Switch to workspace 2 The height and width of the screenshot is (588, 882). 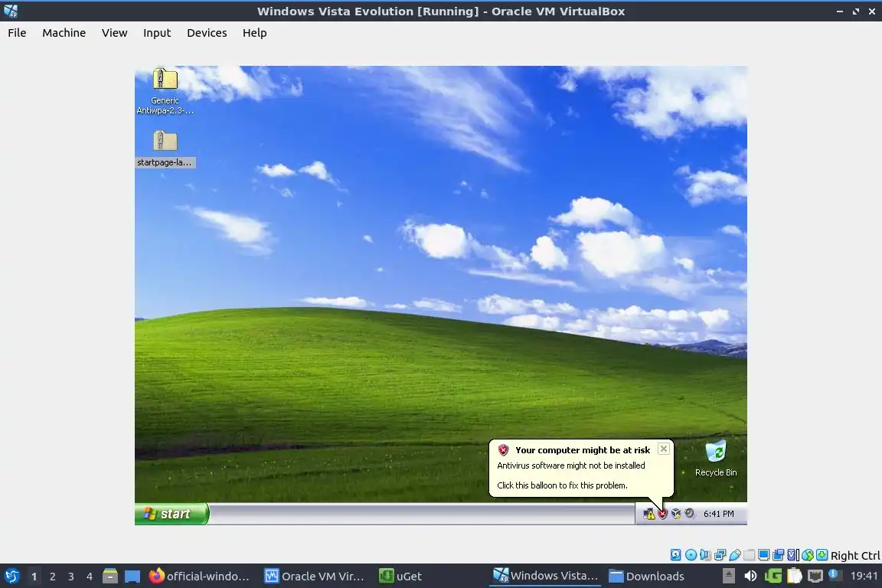point(52,577)
